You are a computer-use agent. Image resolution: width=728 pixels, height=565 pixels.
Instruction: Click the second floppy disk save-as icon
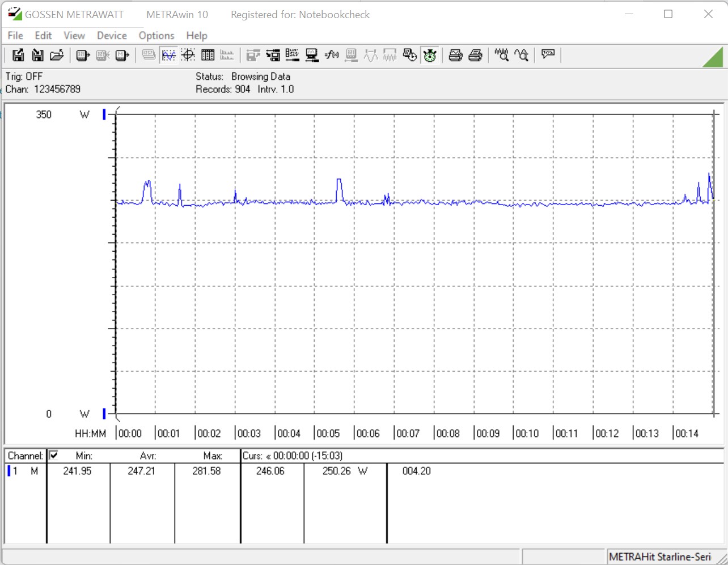pyautogui.click(x=37, y=55)
